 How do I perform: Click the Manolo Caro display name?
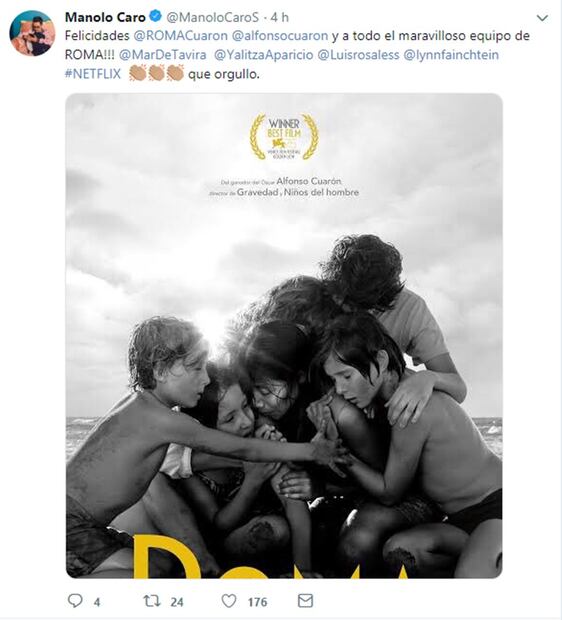point(105,17)
